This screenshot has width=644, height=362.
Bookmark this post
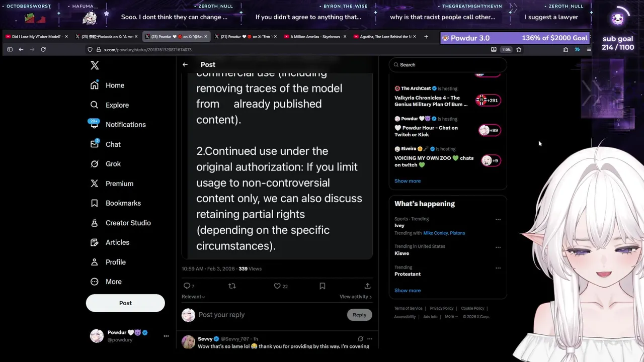pyautogui.click(x=323, y=286)
